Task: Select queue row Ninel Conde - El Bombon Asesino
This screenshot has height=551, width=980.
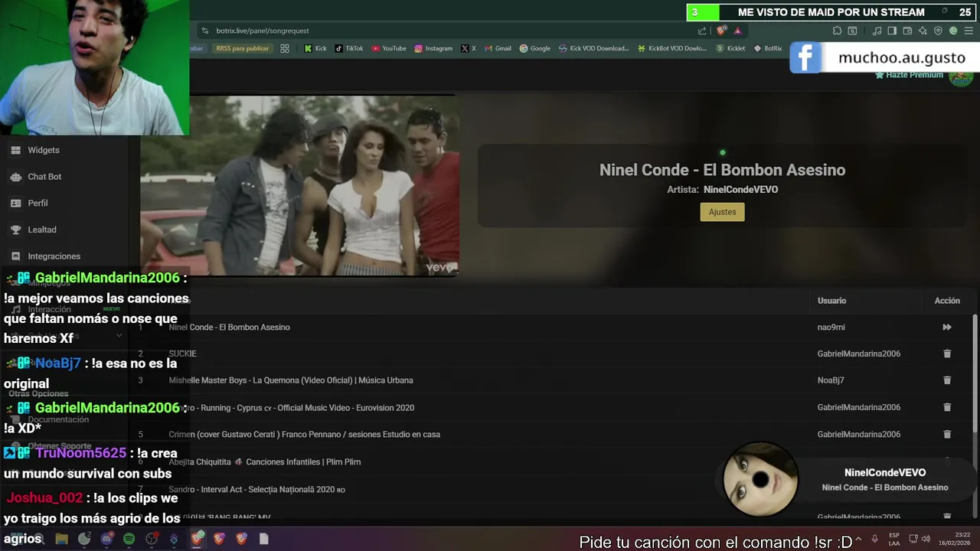Action: tap(550, 327)
